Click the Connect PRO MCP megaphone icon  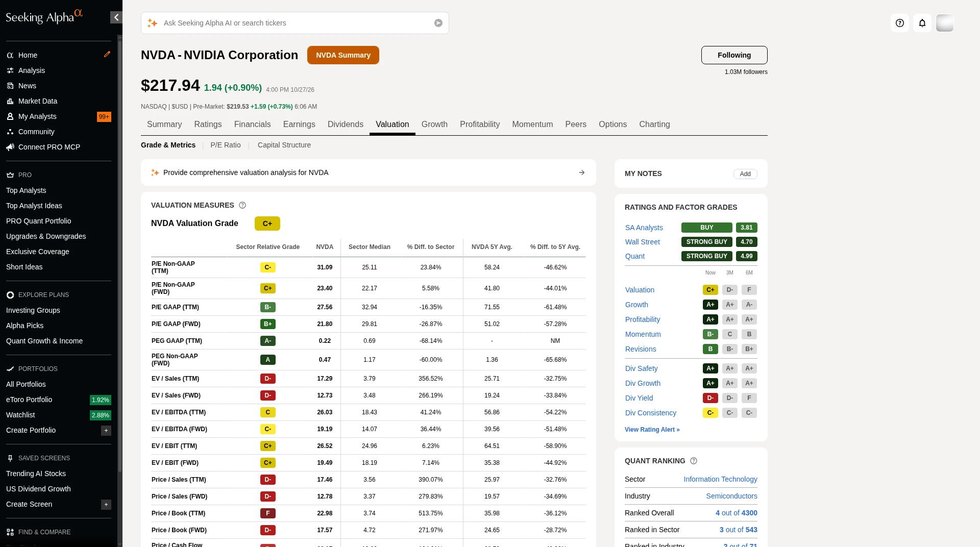pyautogui.click(x=10, y=147)
